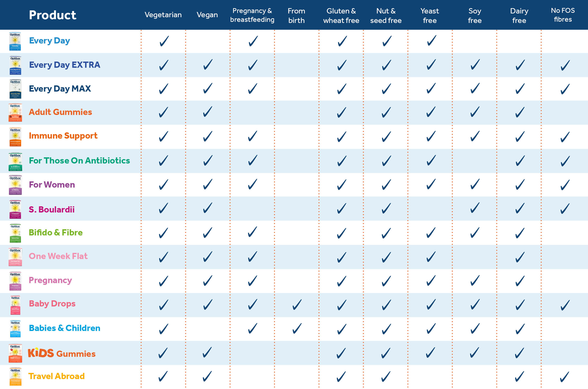Click the Dairy free tick for For Those On Antibiotics
The height and width of the screenshot is (389, 588).
pyautogui.click(x=520, y=161)
